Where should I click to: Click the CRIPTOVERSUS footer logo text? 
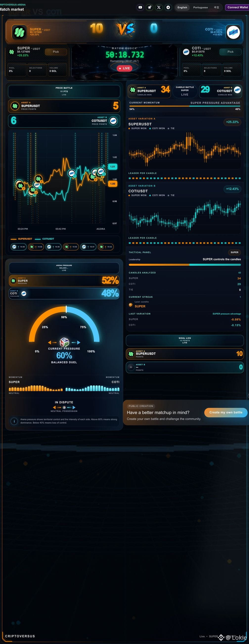[x=20, y=636]
